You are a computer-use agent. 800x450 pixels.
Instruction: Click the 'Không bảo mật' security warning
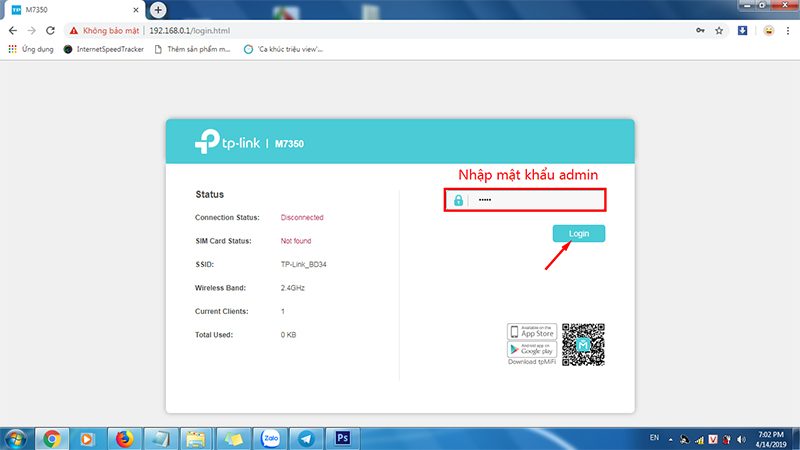[105, 30]
